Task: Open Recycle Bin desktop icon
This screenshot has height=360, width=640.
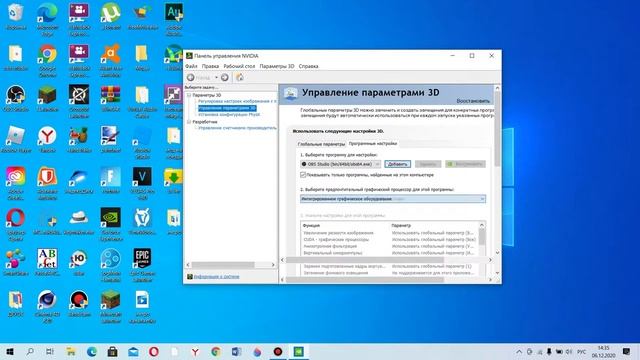Action: (x=16, y=17)
